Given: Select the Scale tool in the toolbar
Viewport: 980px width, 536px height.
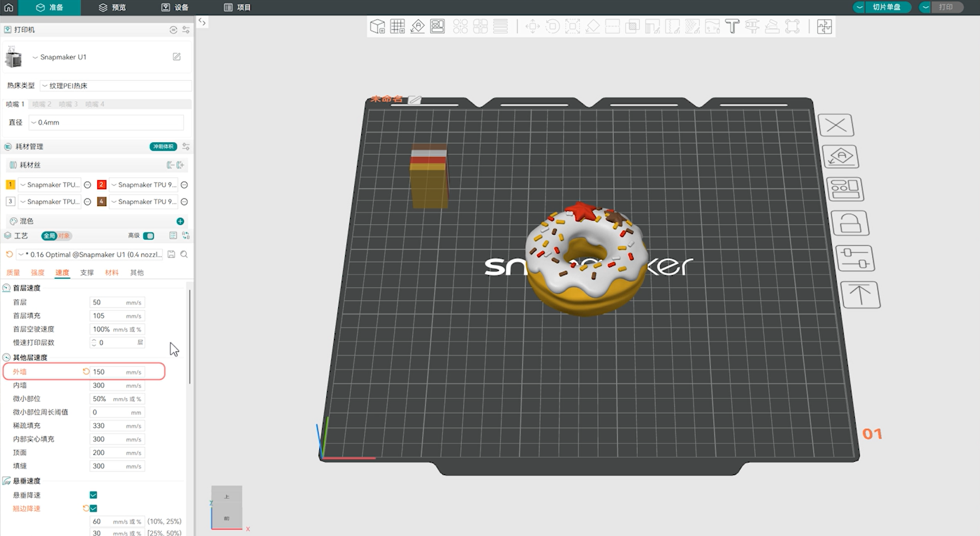Looking at the screenshot, I should point(572,26).
